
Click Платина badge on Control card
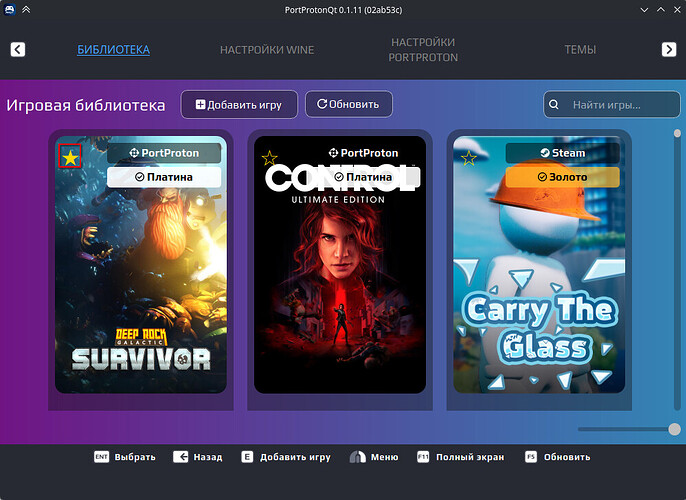pos(363,177)
